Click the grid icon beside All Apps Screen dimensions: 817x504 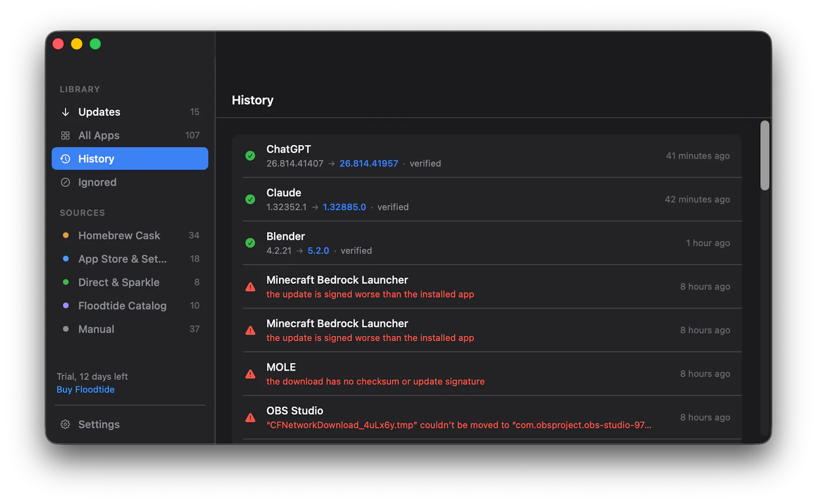pos(65,135)
